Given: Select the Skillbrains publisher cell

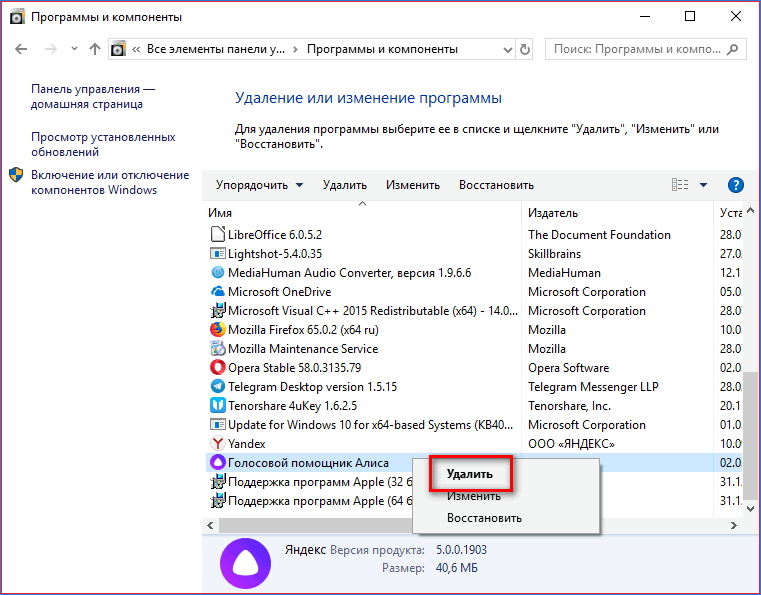Looking at the screenshot, I should coord(554,253).
